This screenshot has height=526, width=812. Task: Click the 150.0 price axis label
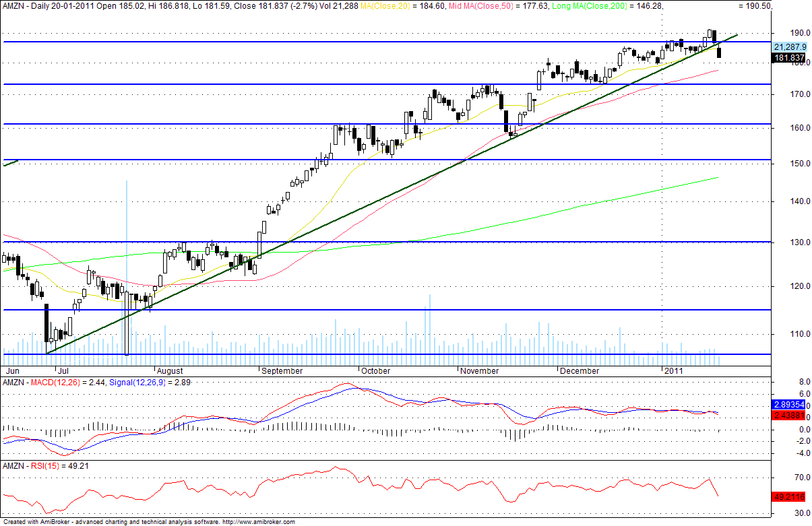(x=800, y=164)
